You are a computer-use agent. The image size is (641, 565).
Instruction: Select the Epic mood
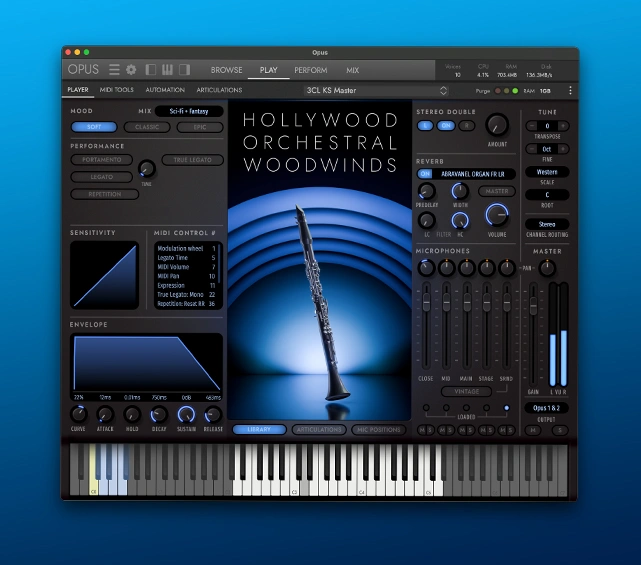(200, 127)
